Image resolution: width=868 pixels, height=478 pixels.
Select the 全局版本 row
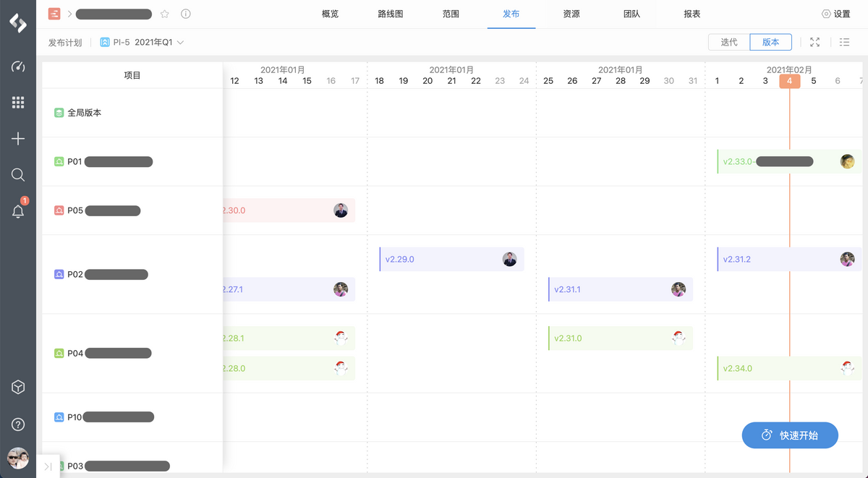coord(132,113)
